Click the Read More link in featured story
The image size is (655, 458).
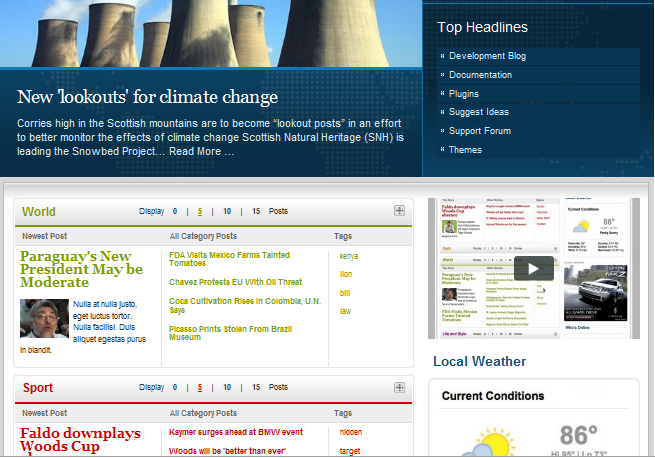coord(201,151)
